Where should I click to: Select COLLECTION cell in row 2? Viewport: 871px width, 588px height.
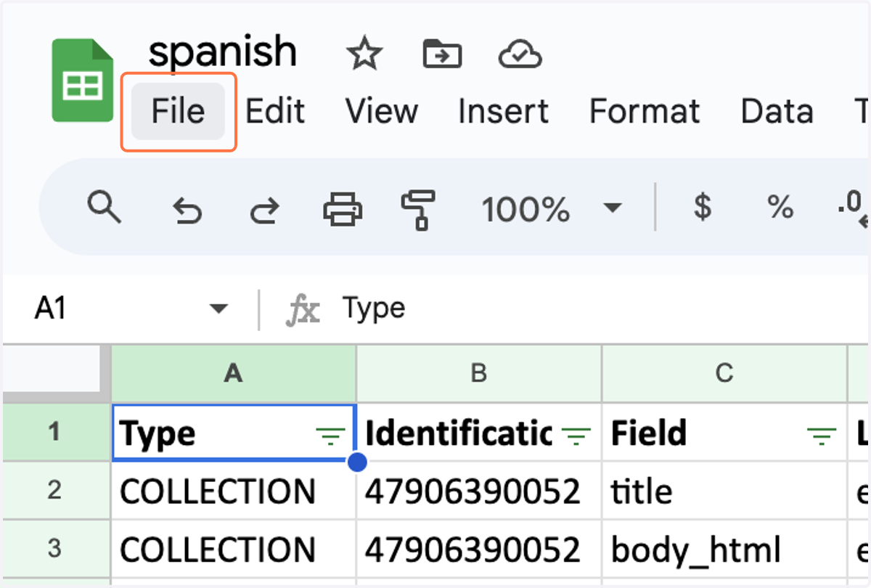click(233, 491)
